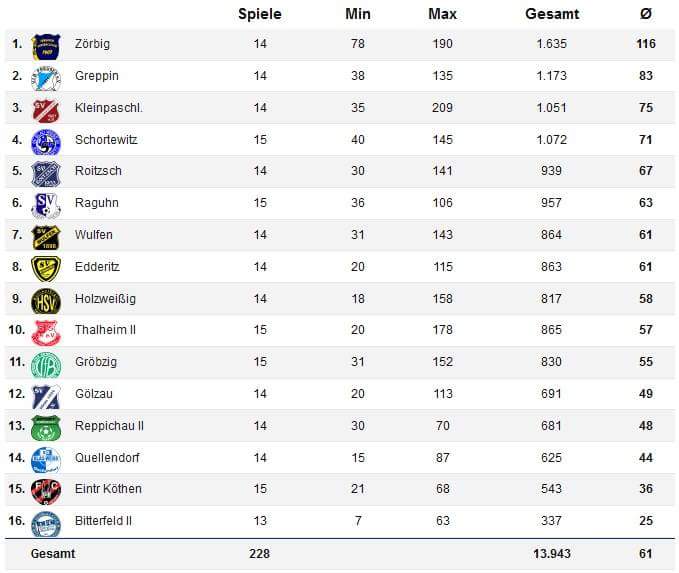Click the Zörbig club crest

pos(46,47)
